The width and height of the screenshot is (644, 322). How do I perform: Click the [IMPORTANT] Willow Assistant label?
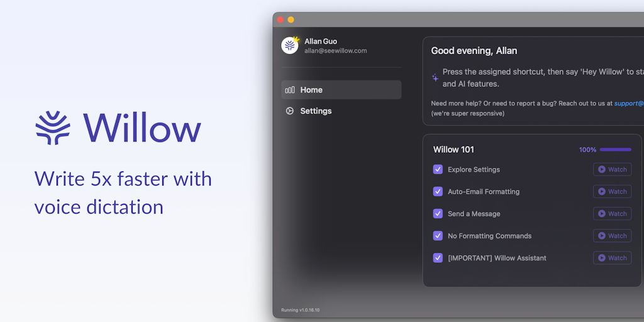pos(497,258)
